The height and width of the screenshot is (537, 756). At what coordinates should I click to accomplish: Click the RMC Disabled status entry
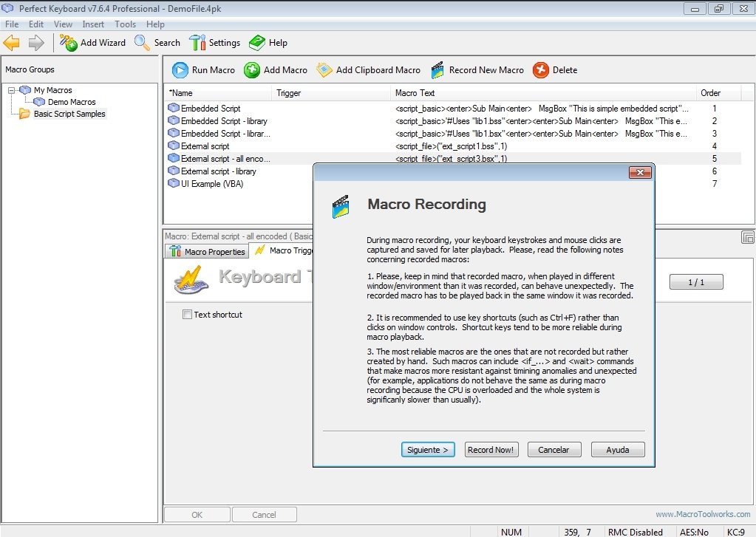635,532
